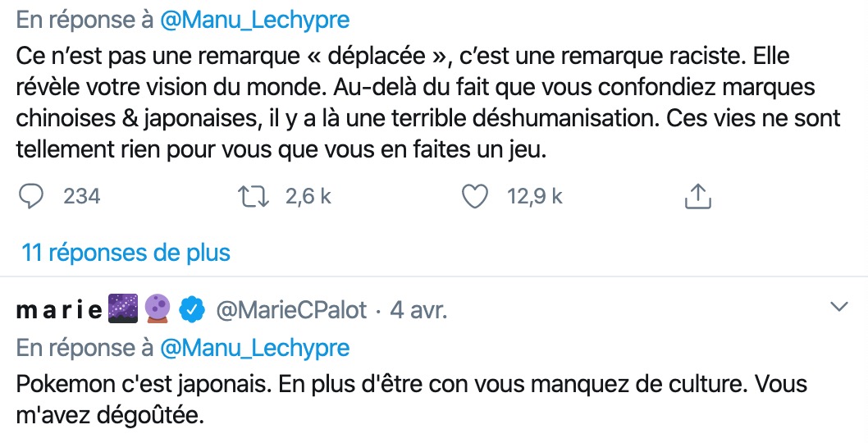Screen dimensions: 868x443
Task: Visit the @MarieCPalot profile handle
Action: coord(290,310)
